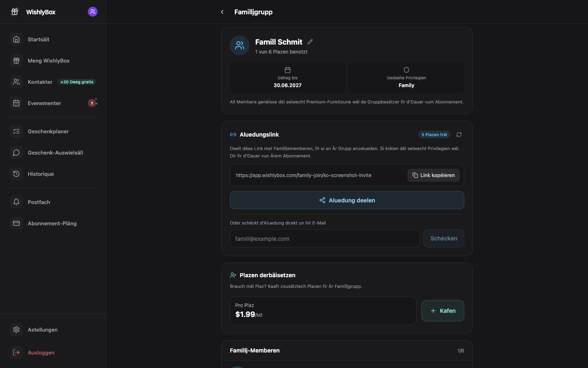Image resolution: width=588 pixels, height=368 pixels.
Task: Click the +30 Deeg gratis badge
Action: [77, 82]
